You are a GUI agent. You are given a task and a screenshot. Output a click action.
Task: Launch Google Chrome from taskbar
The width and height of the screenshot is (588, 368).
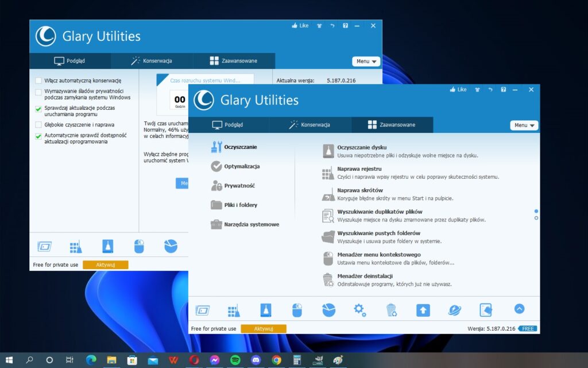coord(276,360)
